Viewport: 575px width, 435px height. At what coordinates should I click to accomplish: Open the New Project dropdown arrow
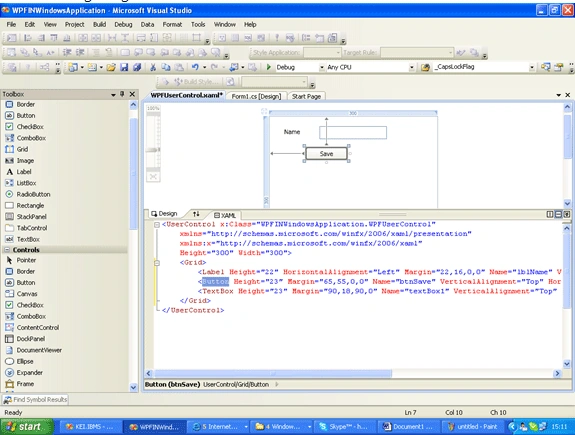pyautogui.click(x=82, y=67)
